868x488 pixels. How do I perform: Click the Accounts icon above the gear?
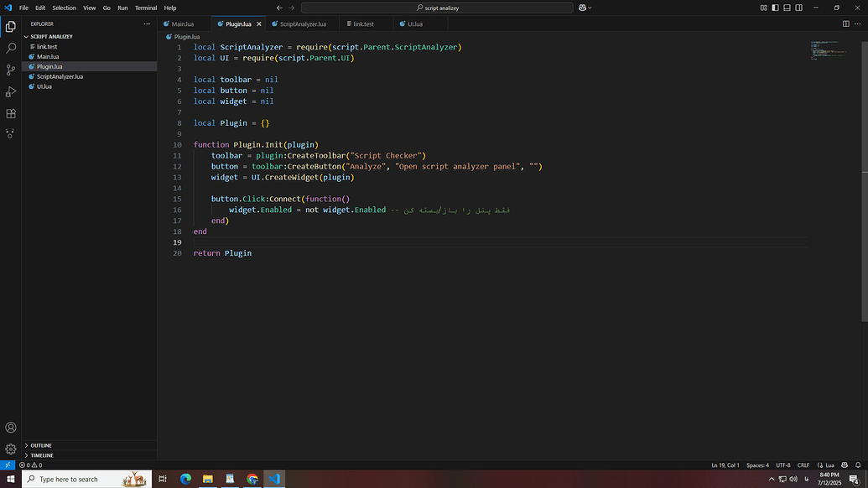click(x=10, y=428)
